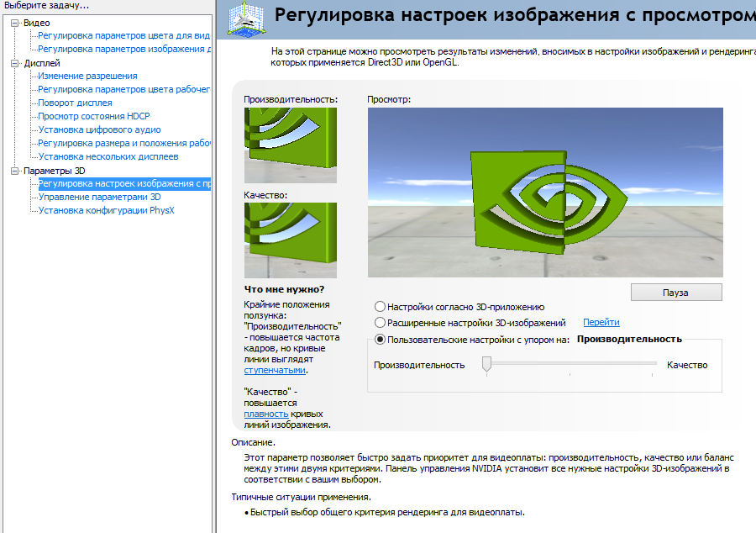
Task: Open Изменение разрешения
Action: click(x=87, y=77)
